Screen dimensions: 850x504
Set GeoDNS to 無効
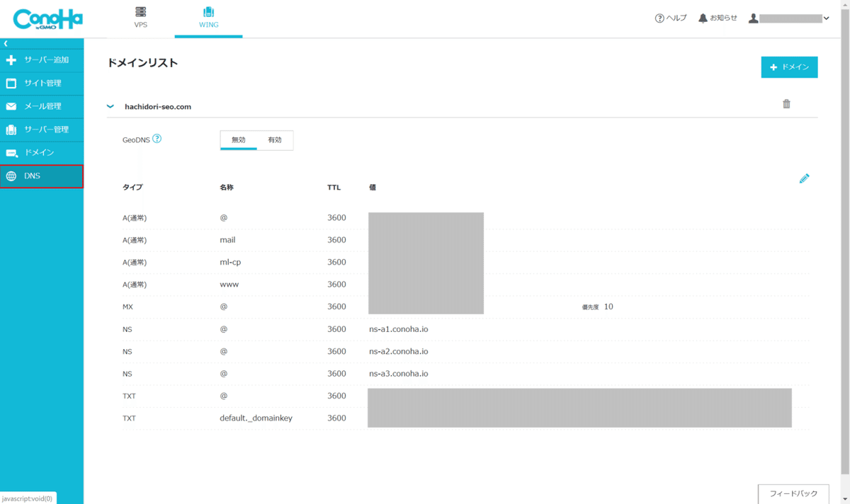click(x=239, y=140)
